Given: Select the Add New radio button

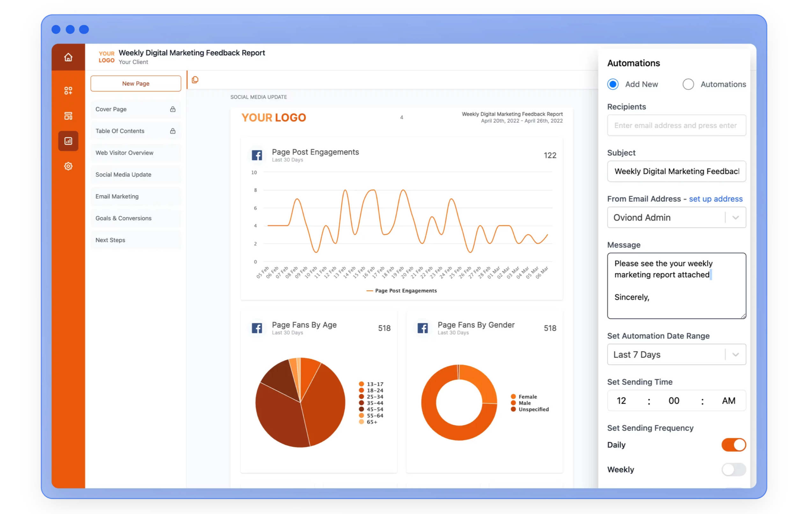Looking at the screenshot, I should click(x=613, y=84).
